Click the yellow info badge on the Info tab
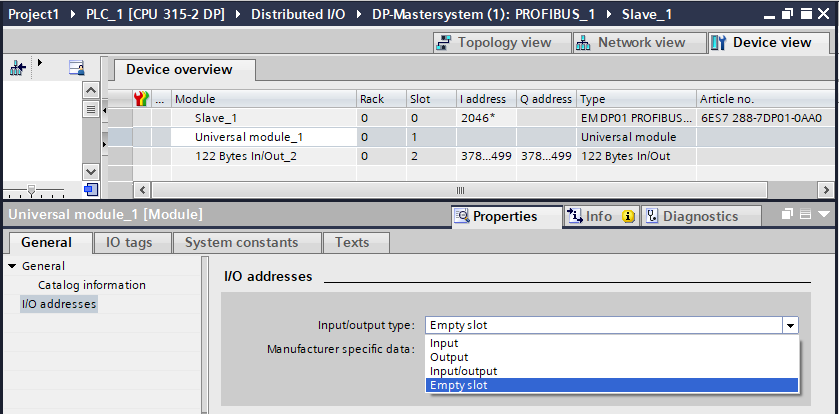The width and height of the screenshot is (839, 414). (628, 217)
